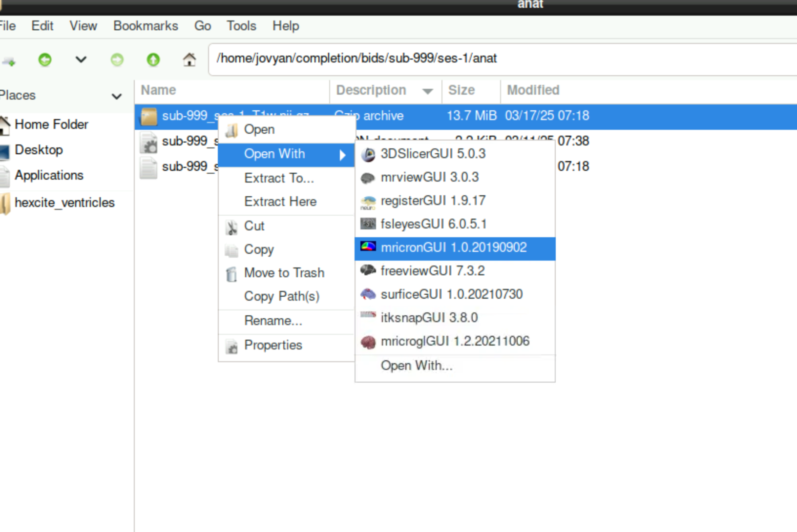Image resolution: width=797 pixels, height=532 pixels.
Task: Open the Tools menu
Action: click(241, 26)
